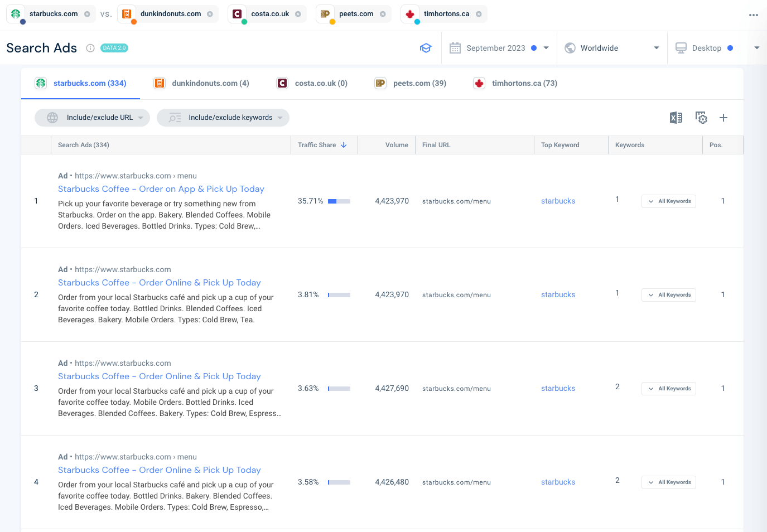Click top keyword 'starbucks' in row 2
Viewport: 767px width, 532px height.
click(x=558, y=295)
